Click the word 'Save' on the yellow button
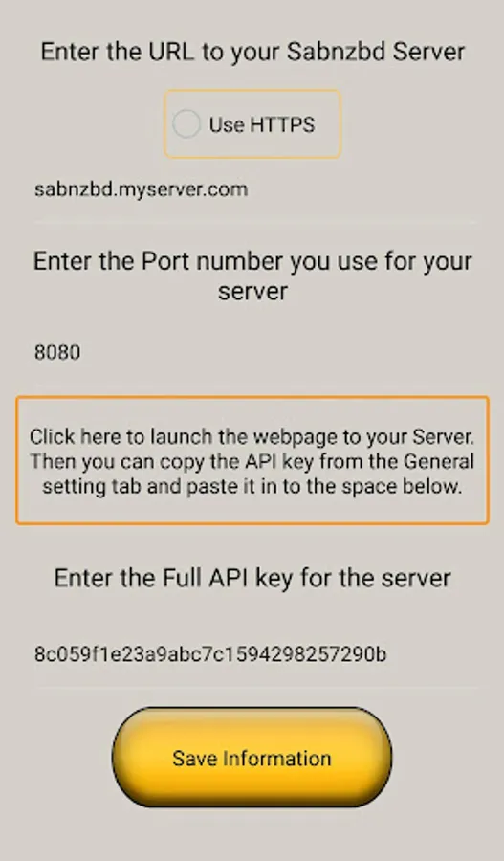The width and height of the screenshot is (504, 861). [194, 759]
